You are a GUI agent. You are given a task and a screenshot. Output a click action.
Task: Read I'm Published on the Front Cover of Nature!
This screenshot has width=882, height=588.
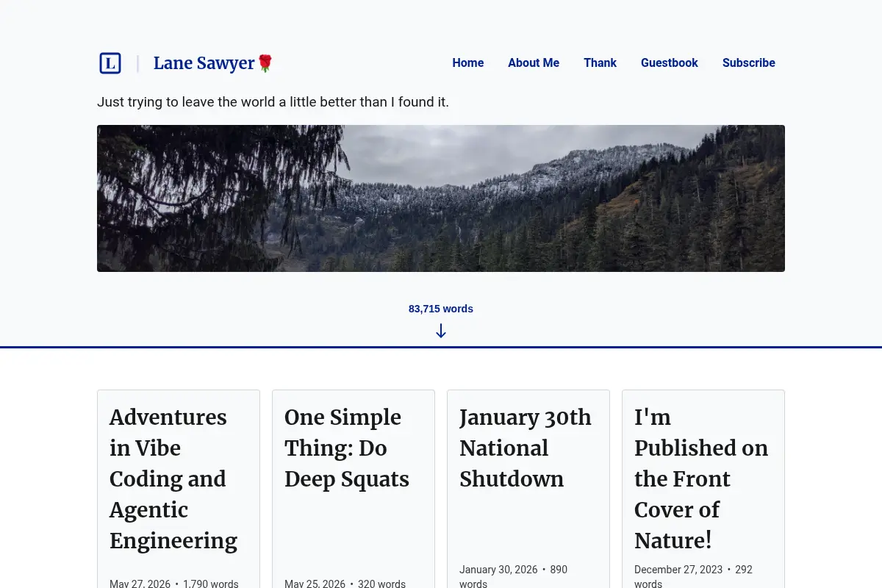point(701,478)
